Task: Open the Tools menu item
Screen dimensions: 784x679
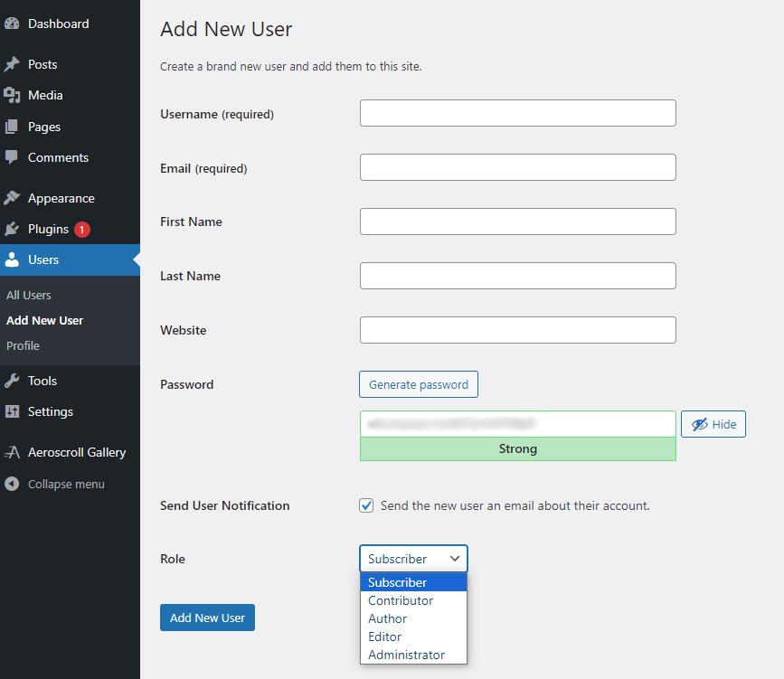Action: [x=70, y=381]
